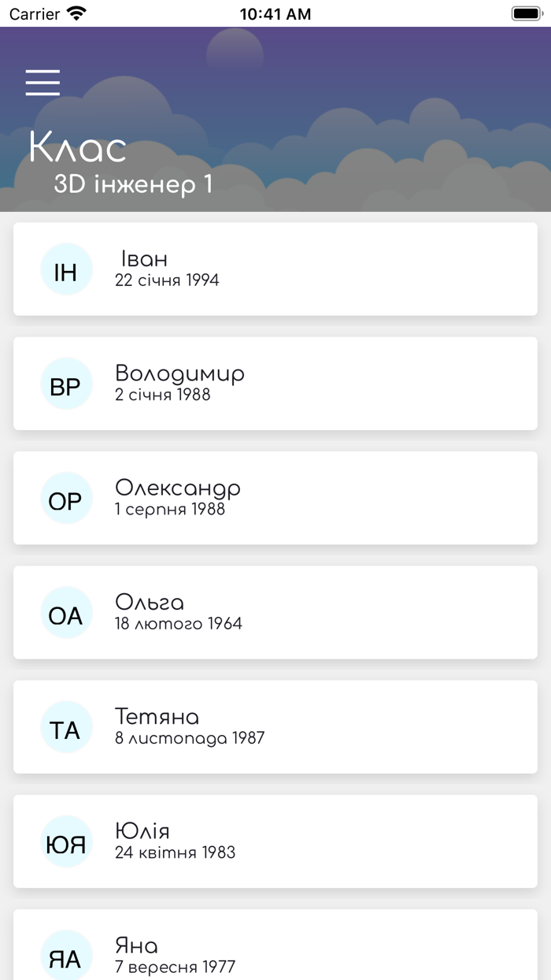Tap the ОА avatar circle
The height and width of the screenshot is (980, 551).
pos(66,612)
